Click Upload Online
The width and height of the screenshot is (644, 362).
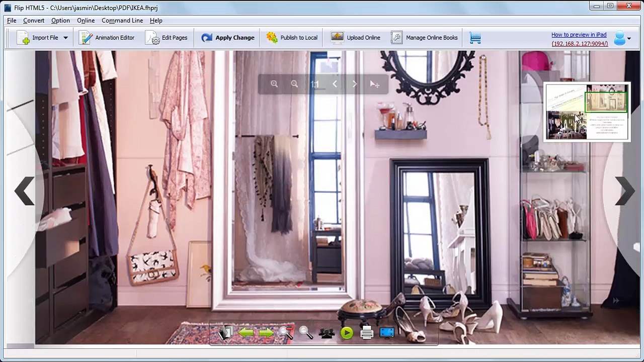355,38
